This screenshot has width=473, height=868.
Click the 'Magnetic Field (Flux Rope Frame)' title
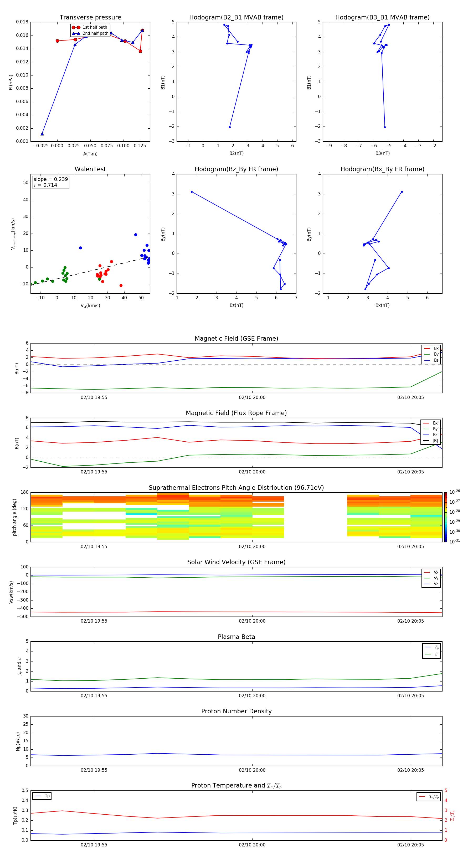pos(236,413)
